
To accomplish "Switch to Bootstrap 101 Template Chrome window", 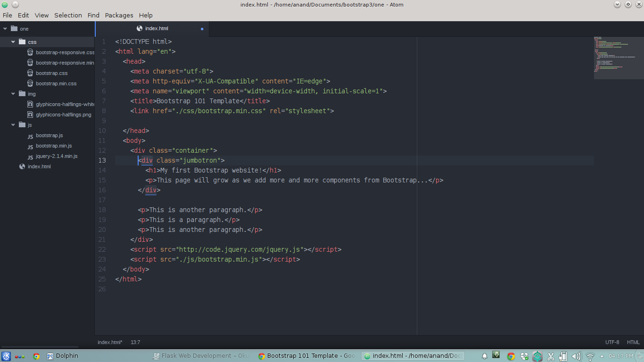I will (307, 356).
